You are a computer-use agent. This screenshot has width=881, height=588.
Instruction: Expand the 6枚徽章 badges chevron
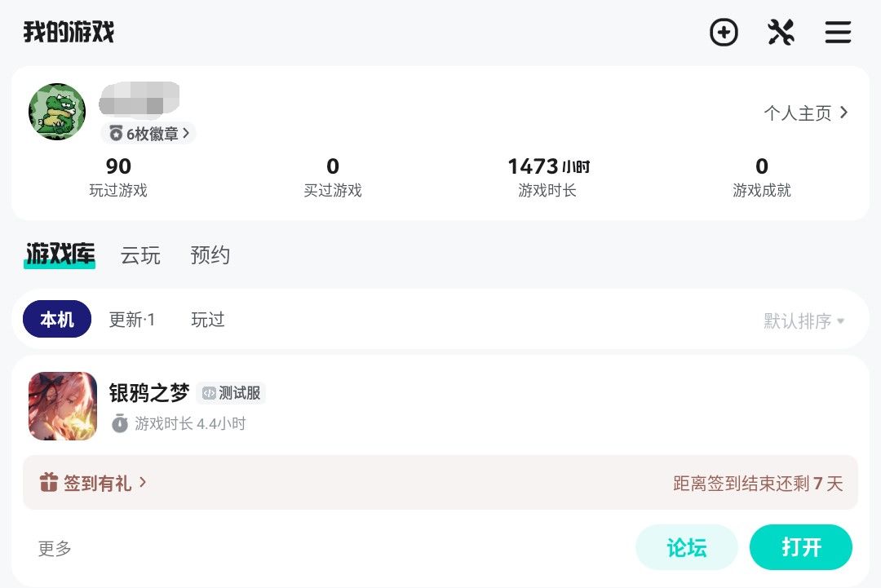pos(187,133)
